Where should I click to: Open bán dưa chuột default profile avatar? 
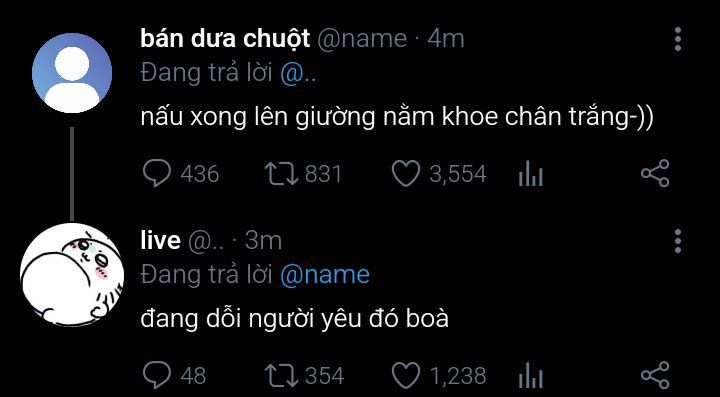pos(72,73)
